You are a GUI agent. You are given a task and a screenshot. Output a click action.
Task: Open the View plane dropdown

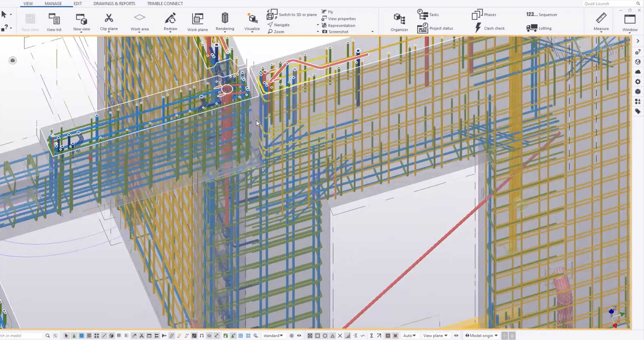pos(435,335)
